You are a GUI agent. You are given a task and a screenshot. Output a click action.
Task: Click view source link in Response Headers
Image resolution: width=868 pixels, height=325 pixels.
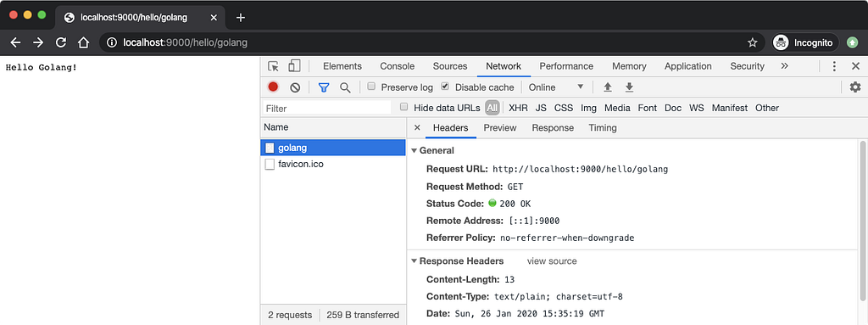pyautogui.click(x=551, y=261)
